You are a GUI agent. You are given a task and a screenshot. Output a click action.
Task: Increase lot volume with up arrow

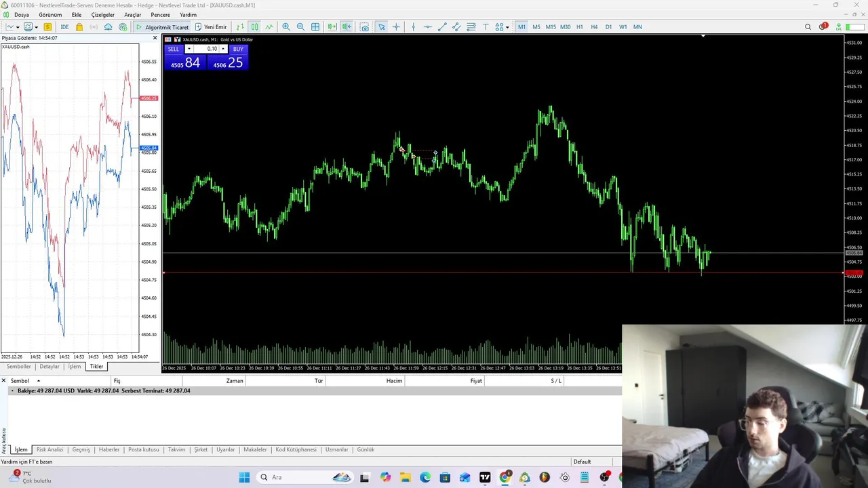click(223, 49)
